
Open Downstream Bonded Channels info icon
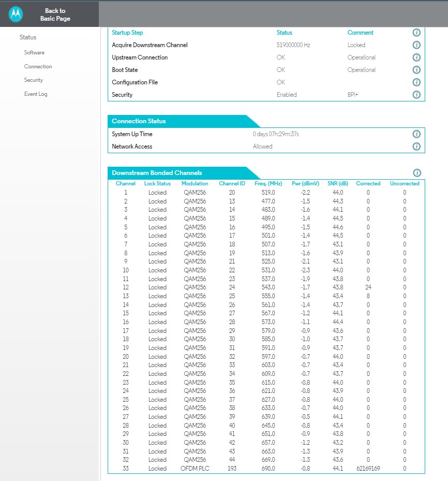417,173
